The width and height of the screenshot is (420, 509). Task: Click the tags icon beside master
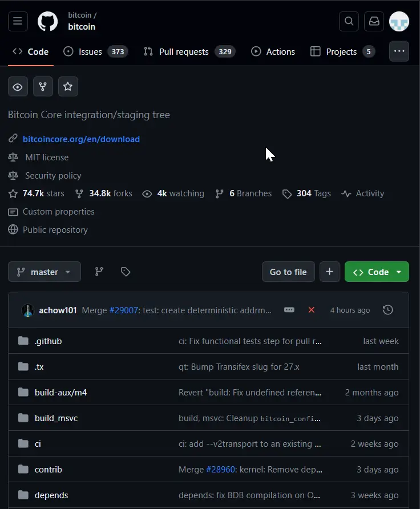click(x=126, y=272)
